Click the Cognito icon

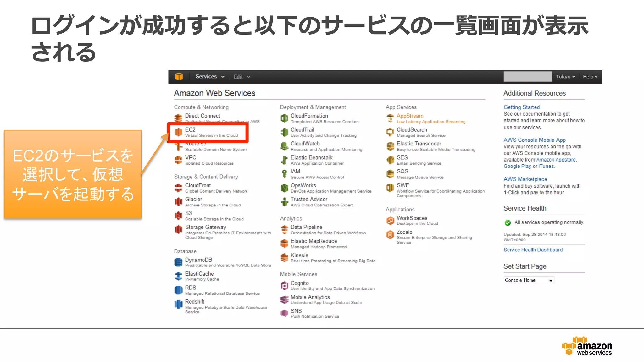tap(284, 285)
